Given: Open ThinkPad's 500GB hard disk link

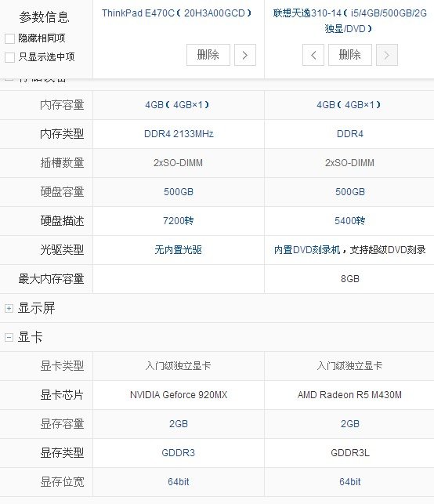Looking at the screenshot, I should (x=179, y=192).
